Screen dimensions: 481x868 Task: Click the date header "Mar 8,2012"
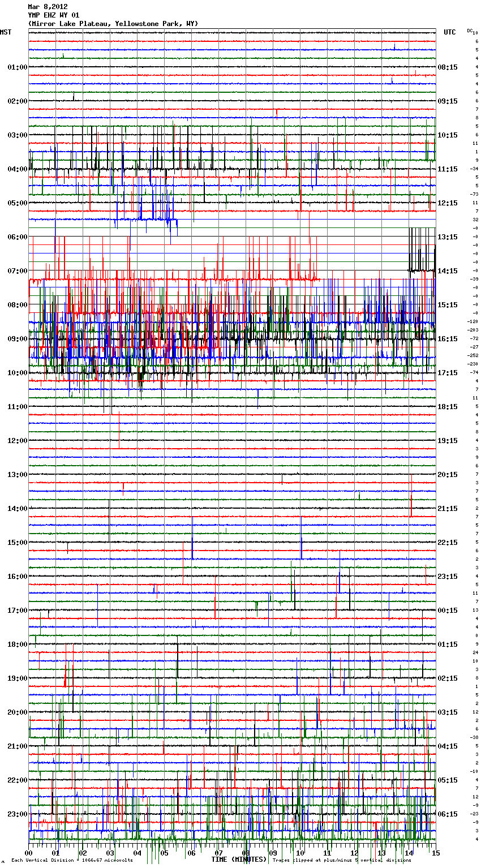[x=48, y=7]
